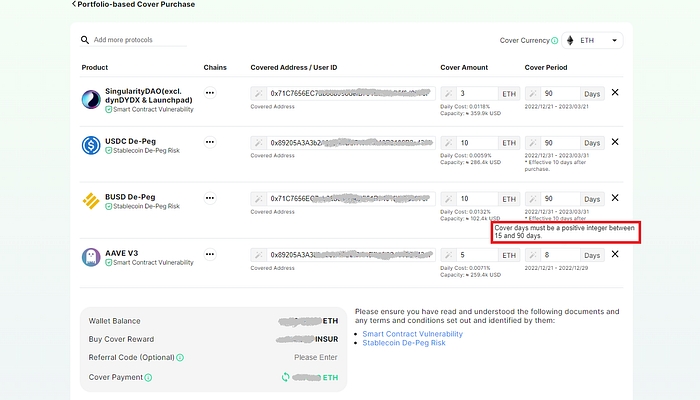
Task: Open chains menu for USDC De-Peg
Action: [x=210, y=144]
